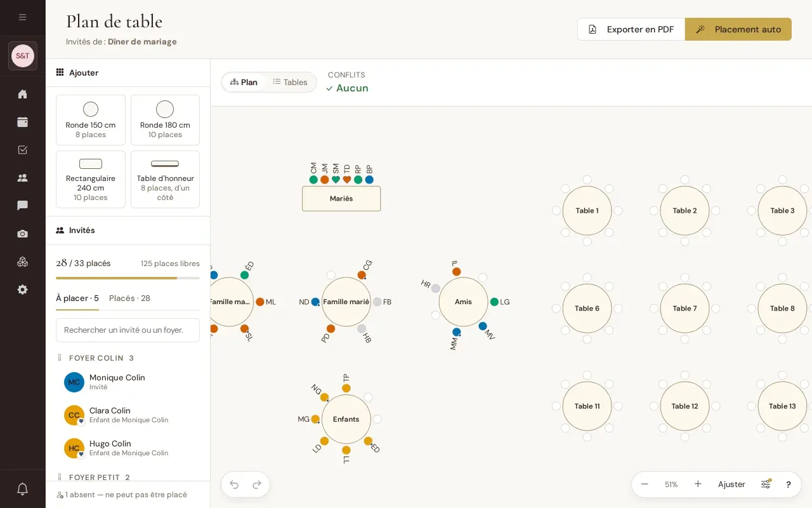Image resolution: width=812 pixels, height=508 pixels.
Task: Select the Enfants round table
Action: (346, 419)
